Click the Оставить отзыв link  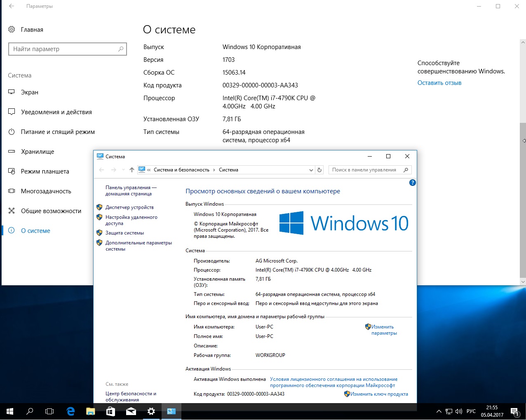point(439,83)
